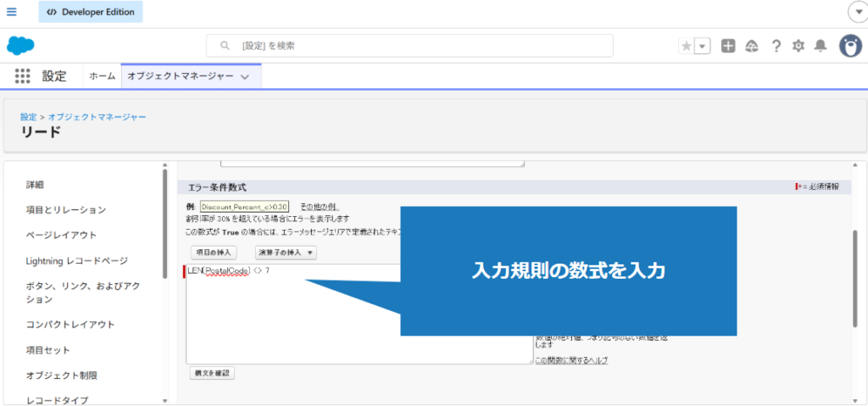Open the 演算子の挿入 dropdown
Image resolution: width=868 pixels, height=406 pixels.
286,253
